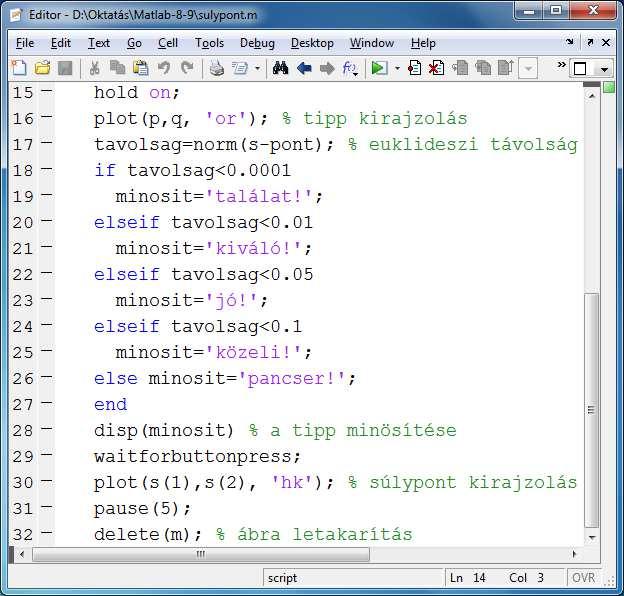
Task: Click the green code analyzer status square
Action: tap(609, 88)
